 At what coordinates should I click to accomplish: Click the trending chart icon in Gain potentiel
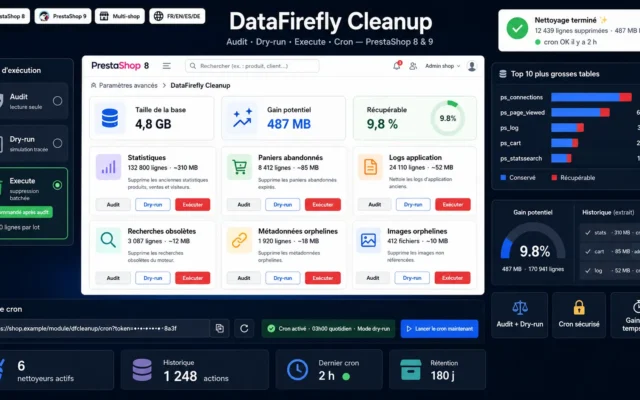pos(242,118)
